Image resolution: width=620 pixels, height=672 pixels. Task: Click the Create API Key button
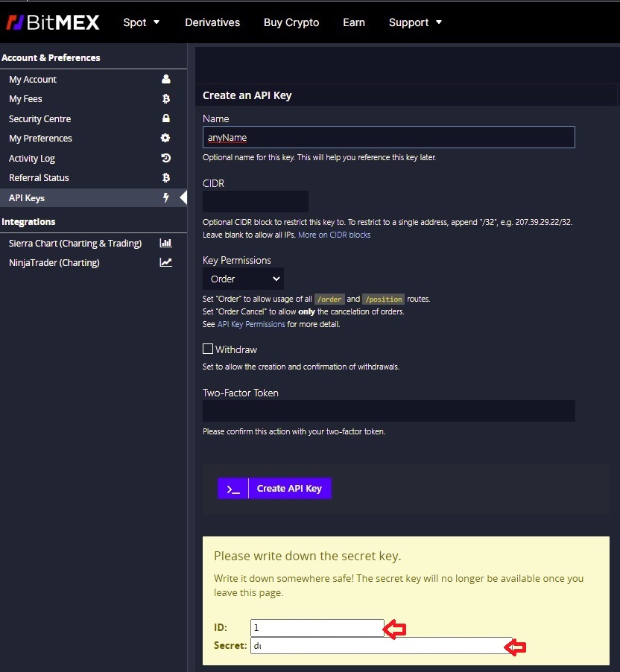click(274, 489)
